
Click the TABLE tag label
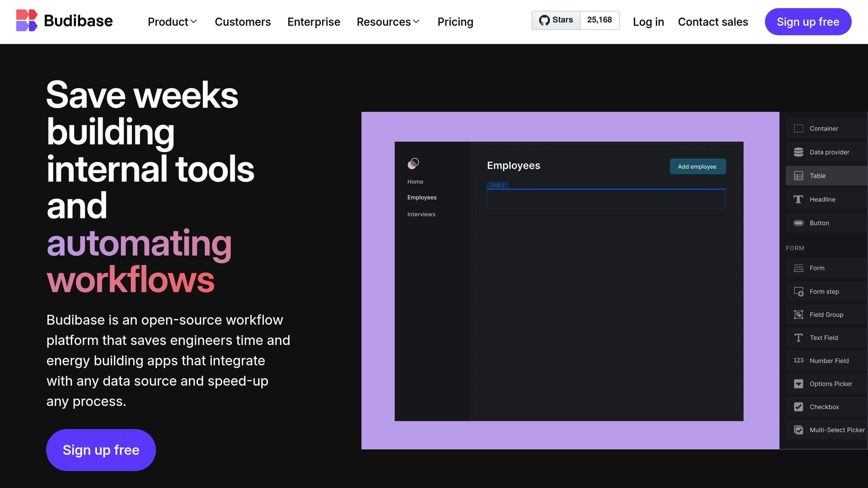pos(498,185)
